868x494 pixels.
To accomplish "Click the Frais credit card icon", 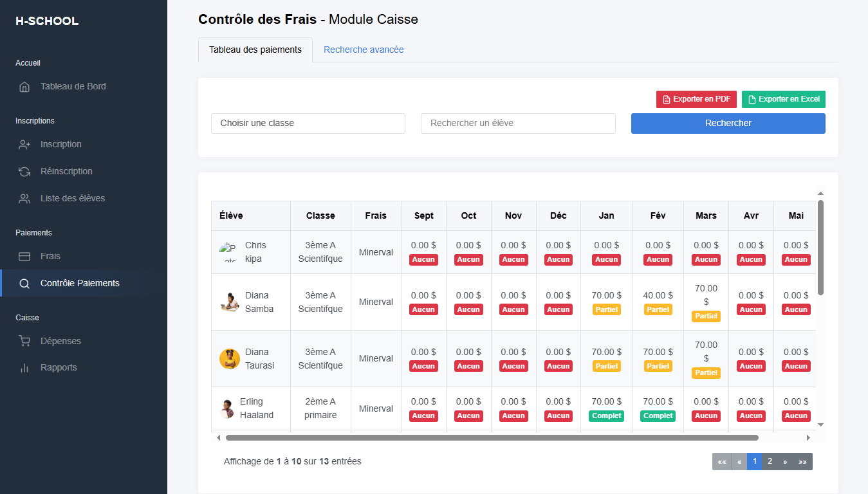I will coord(24,257).
